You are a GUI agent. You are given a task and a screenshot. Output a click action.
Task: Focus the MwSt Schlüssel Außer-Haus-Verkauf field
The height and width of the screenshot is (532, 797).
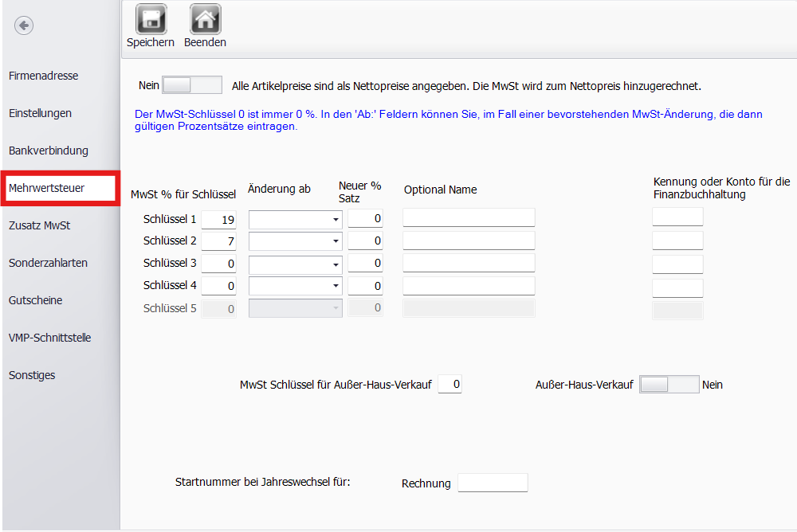(450, 385)
